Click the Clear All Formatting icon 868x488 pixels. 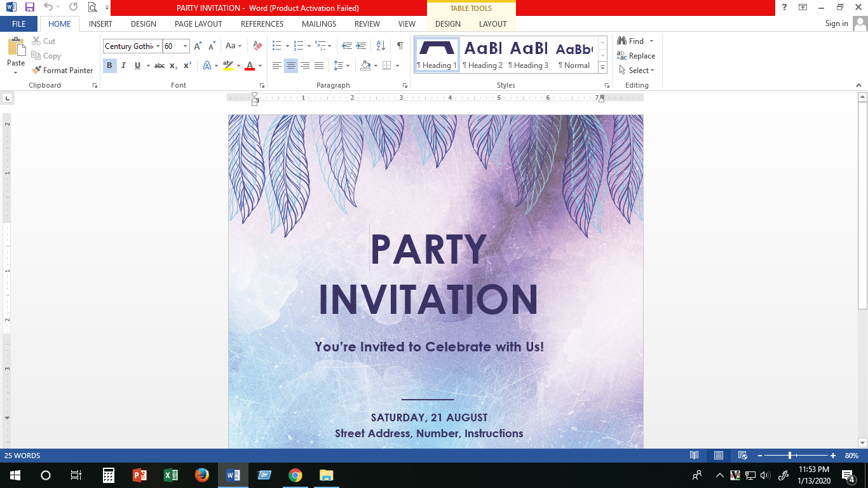coord(257,46)
